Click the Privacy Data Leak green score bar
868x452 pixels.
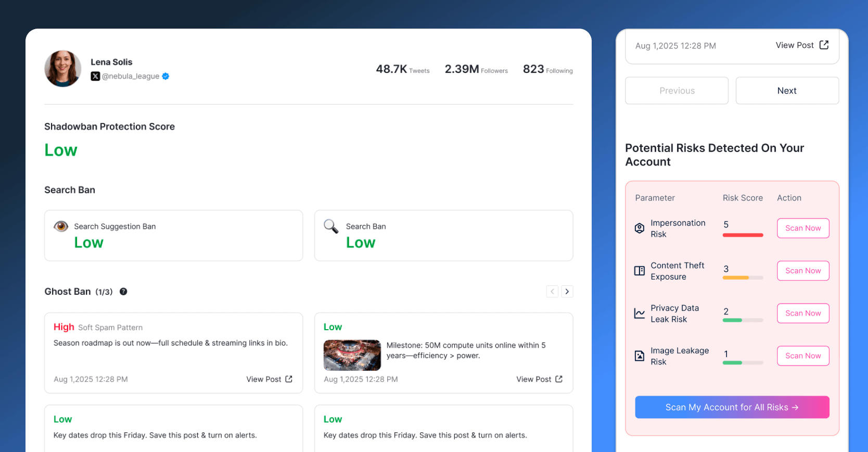743,320
